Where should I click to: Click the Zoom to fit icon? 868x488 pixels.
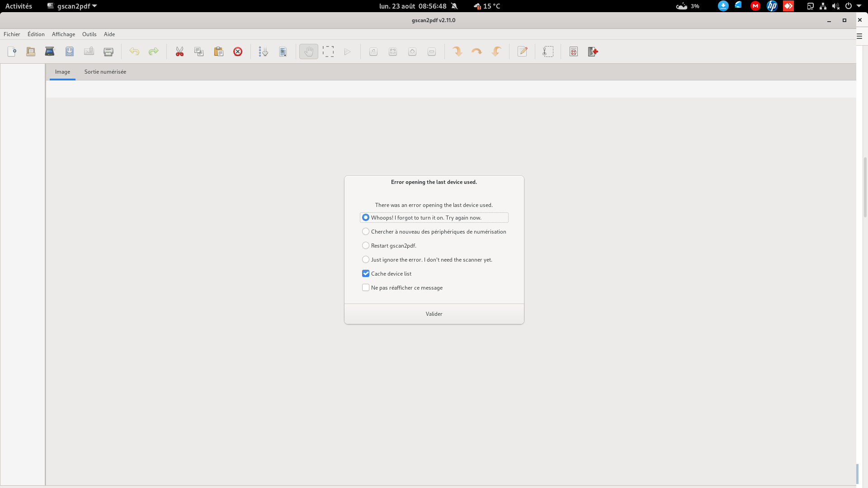coord(393,52)
